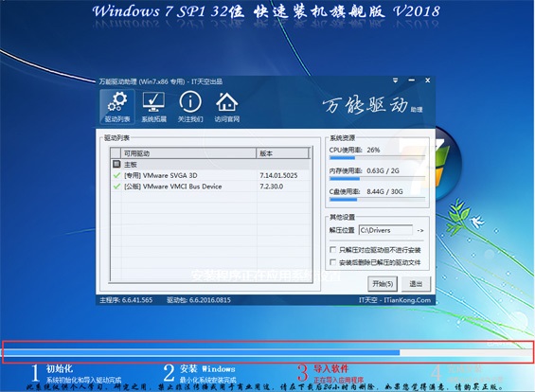535x392 pixels.
Task: Click the C盘使用率 progress bar
Action: coord(378,199)
